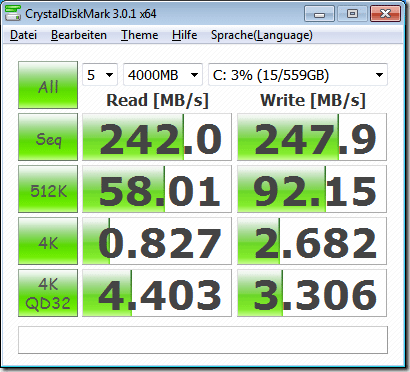This screenshot has height=372, width=410.
Task: Open the Sprache(Language) menu
Action: [262, 35]
